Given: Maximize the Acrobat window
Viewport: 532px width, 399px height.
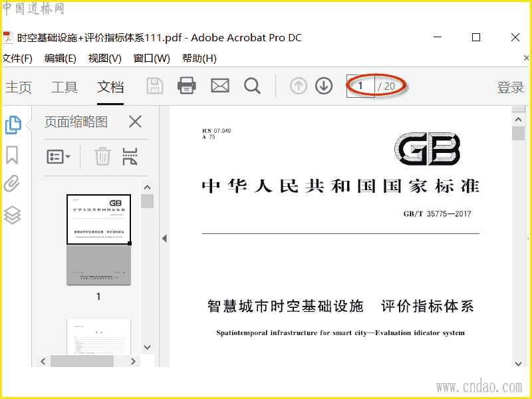Looking at the screenshot, I should click(x=476, y=37).
